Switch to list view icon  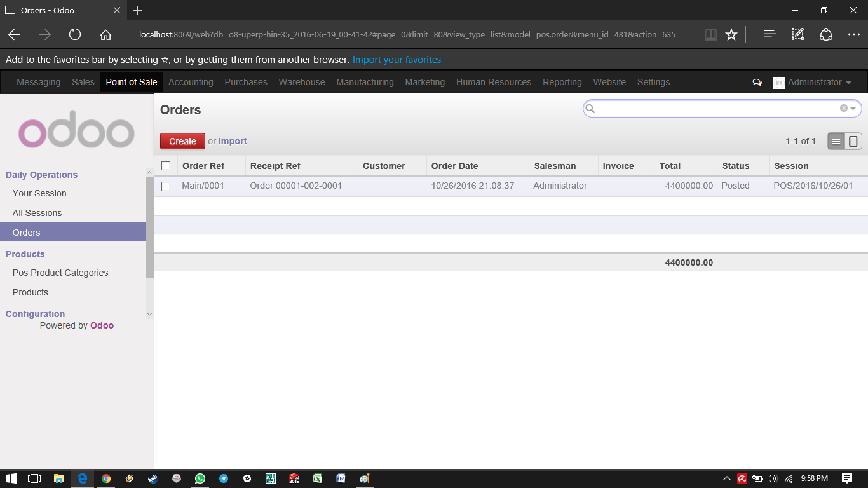click(x=836, y=141)
